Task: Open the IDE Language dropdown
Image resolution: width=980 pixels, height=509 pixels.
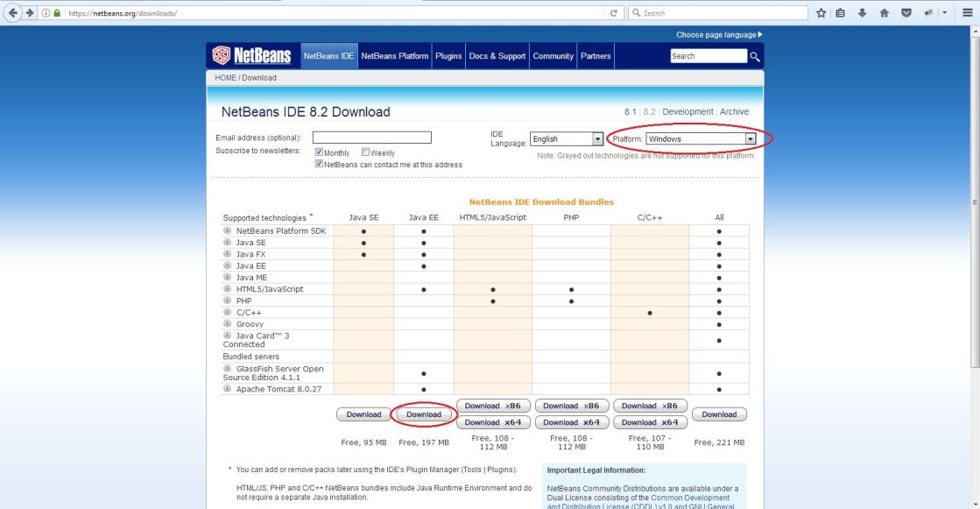Action: coord(567,138)
